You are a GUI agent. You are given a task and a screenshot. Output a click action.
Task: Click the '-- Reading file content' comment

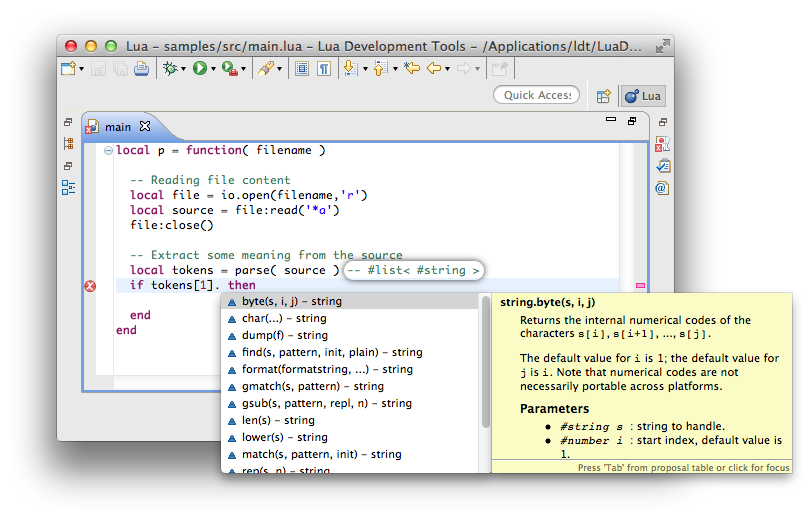(x=210, y=180)
